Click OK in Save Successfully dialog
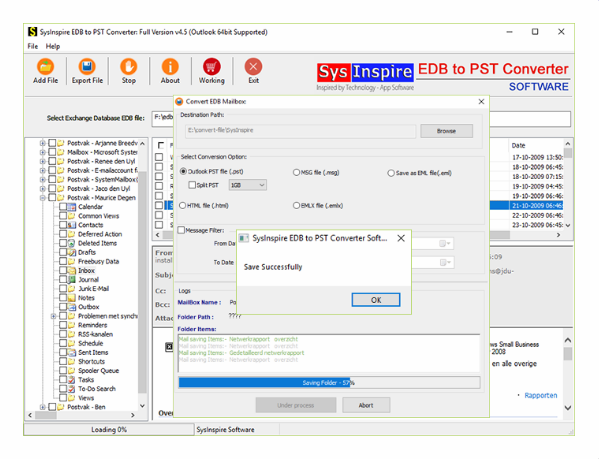The image size is (599, 459). click(x=376, y=300)
